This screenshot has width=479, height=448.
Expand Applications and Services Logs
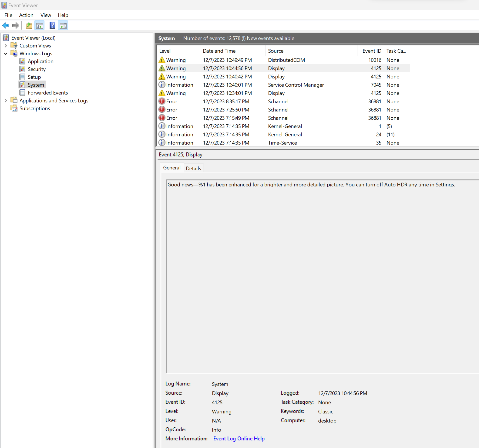pyautogui.click(x=6, y=100)
